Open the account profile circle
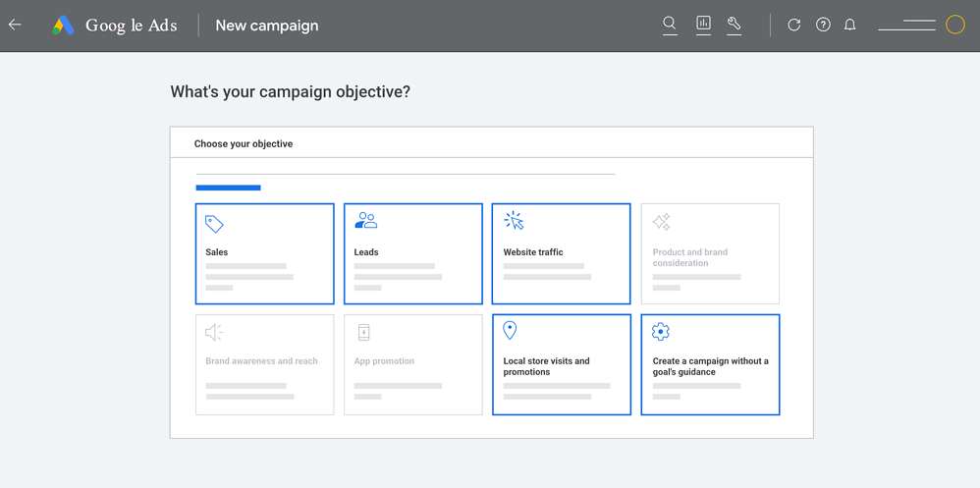Image resolution: width=980 pixels, height=488 pixels. (954, 25)
